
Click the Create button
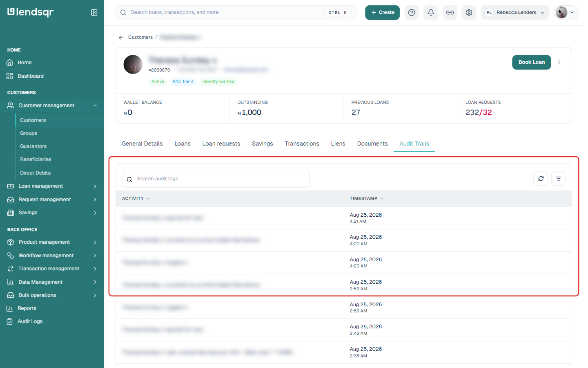[x=383, y=13]
